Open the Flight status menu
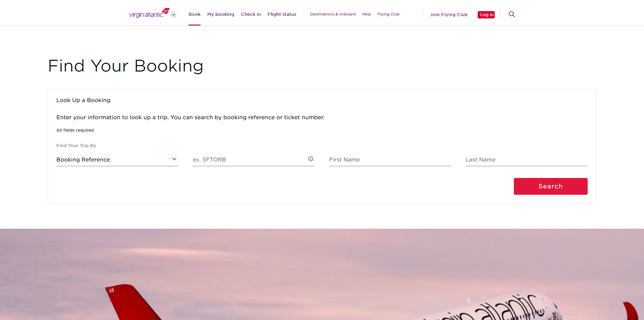 tap(282, 14)
